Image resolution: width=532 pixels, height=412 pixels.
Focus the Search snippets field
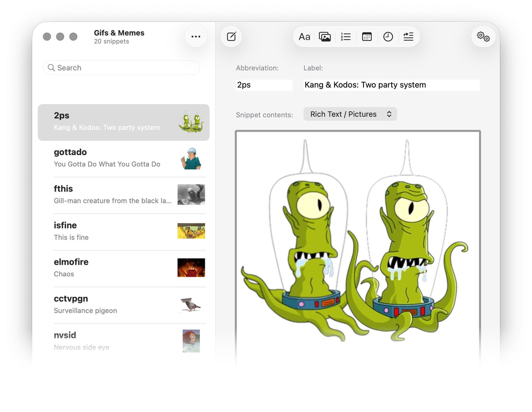[121, 68]
